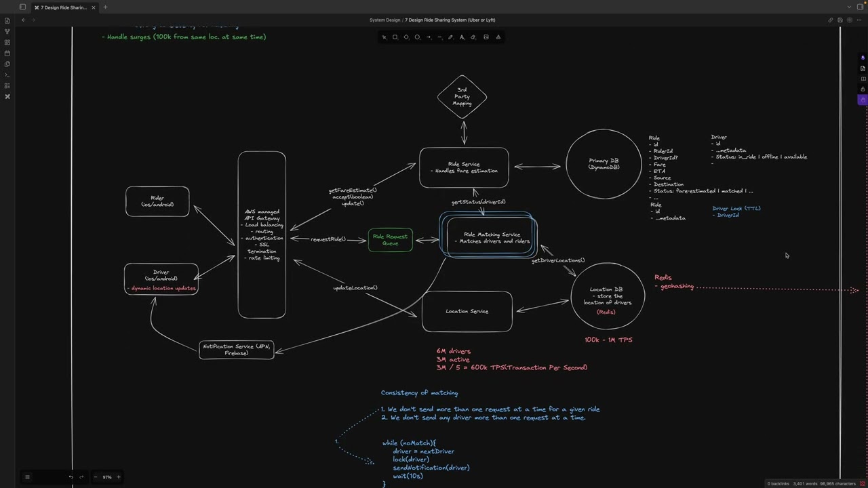Navigate back with the left arrow
This screenshot has height=488, width=868.
click(x=23, y=20)
